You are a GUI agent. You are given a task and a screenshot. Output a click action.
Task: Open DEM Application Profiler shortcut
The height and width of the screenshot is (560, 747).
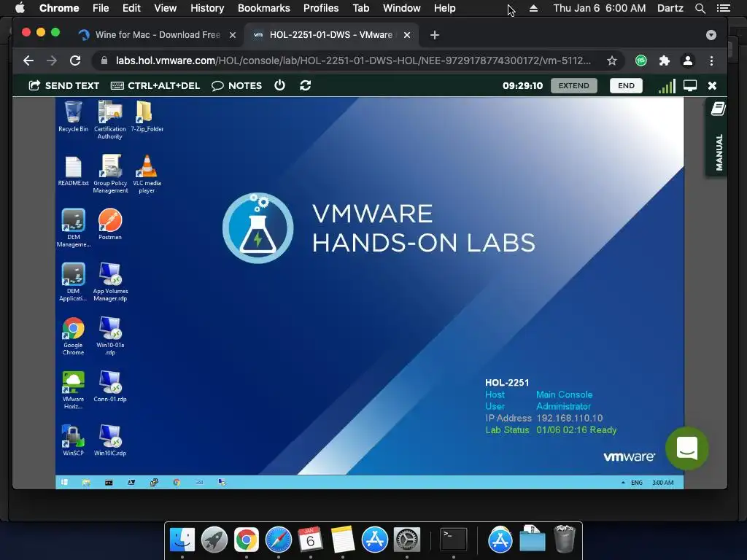coord(74,282)
